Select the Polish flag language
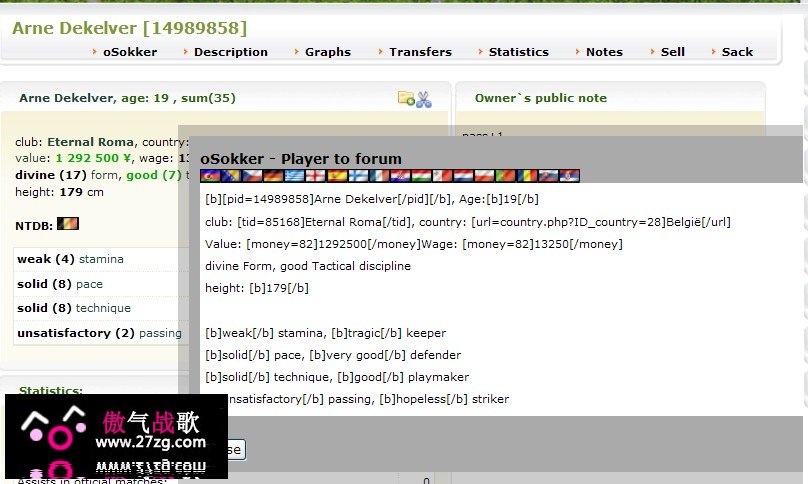The image size is (808, 484). pos(485,176)
